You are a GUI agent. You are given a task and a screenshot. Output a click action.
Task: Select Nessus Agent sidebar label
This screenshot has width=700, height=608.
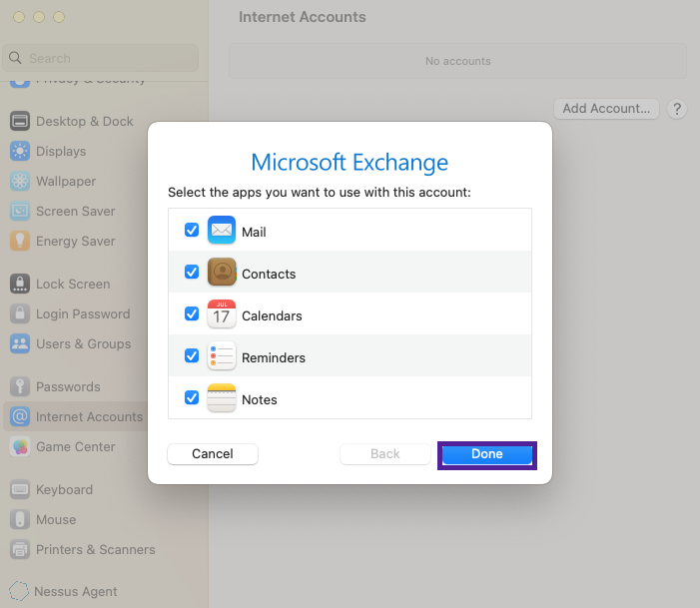(x=76, y=591)
